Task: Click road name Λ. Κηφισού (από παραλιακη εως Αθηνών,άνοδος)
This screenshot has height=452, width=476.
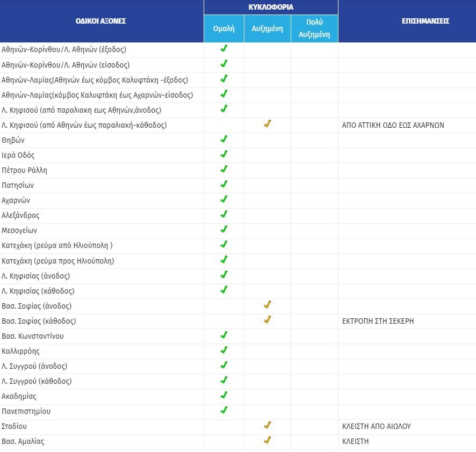Action: tap(81, 110)
